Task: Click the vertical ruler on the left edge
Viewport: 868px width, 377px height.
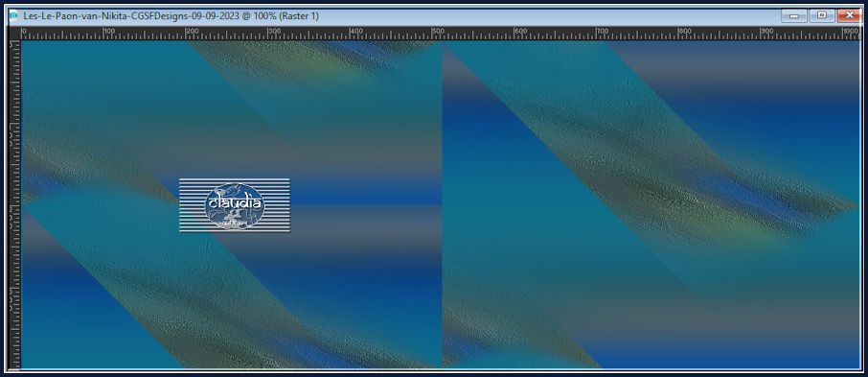Action: pos(15,204)
